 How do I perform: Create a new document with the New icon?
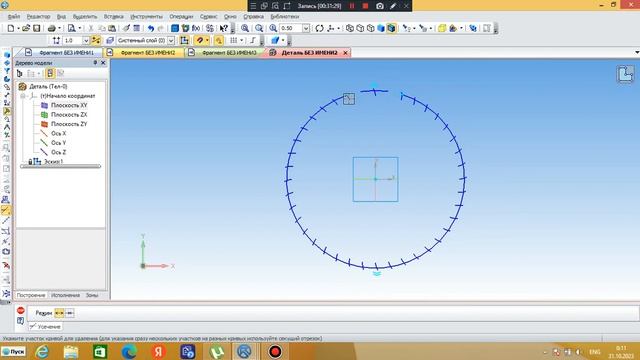tap(11, 28)
